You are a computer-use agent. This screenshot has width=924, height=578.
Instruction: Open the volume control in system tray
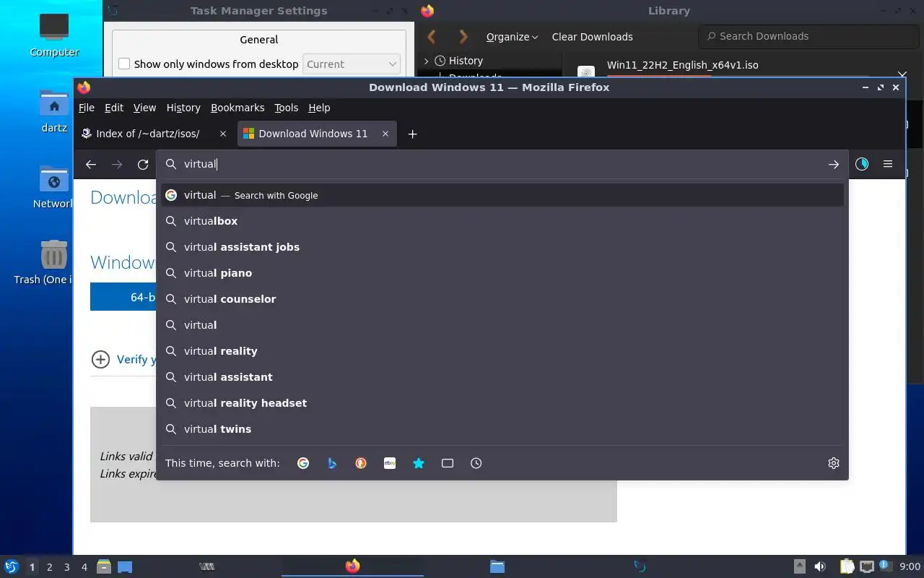(820, 567)
